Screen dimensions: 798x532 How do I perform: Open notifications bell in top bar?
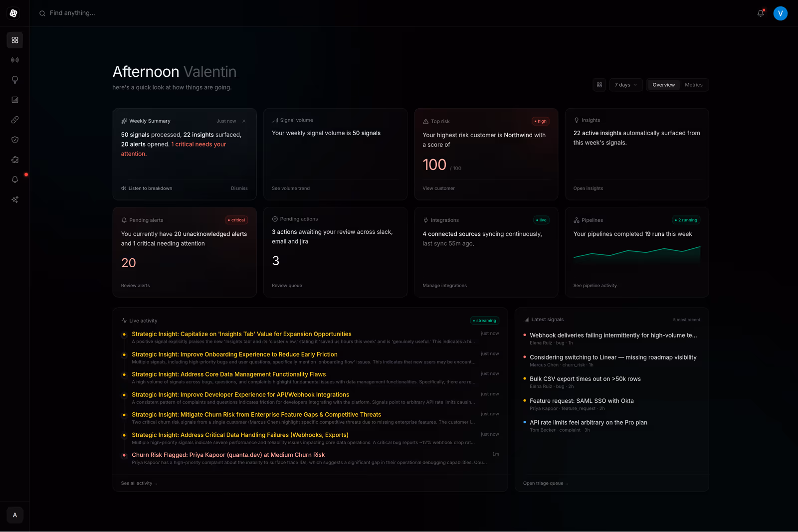click(760, 13)
